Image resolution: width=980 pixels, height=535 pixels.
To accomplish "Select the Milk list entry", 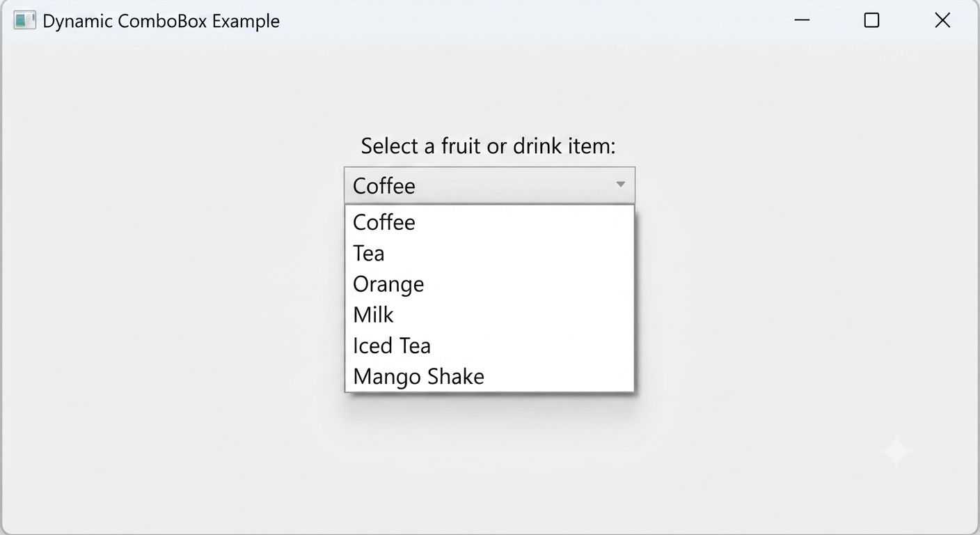I will tap(489, 314).
